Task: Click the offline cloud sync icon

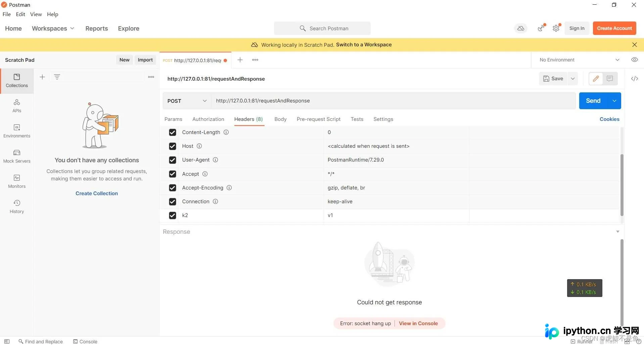Action: point(521,29)
